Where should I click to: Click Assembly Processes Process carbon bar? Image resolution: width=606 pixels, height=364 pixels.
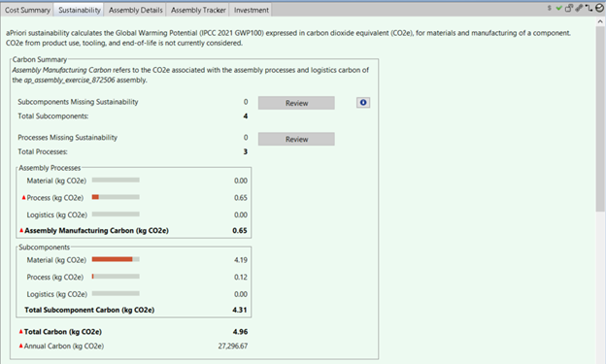(x=116, y=197)
